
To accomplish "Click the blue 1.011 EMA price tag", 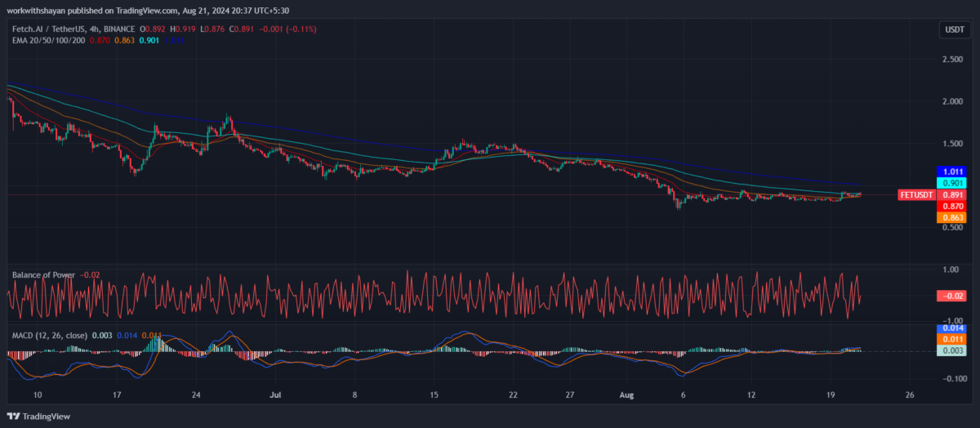I will [x=953, y=172].
